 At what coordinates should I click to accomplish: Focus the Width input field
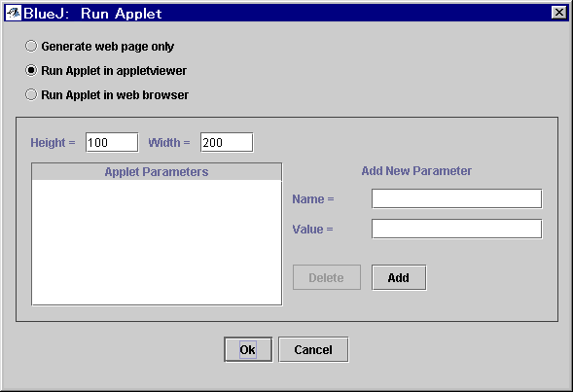coord(227,142)
